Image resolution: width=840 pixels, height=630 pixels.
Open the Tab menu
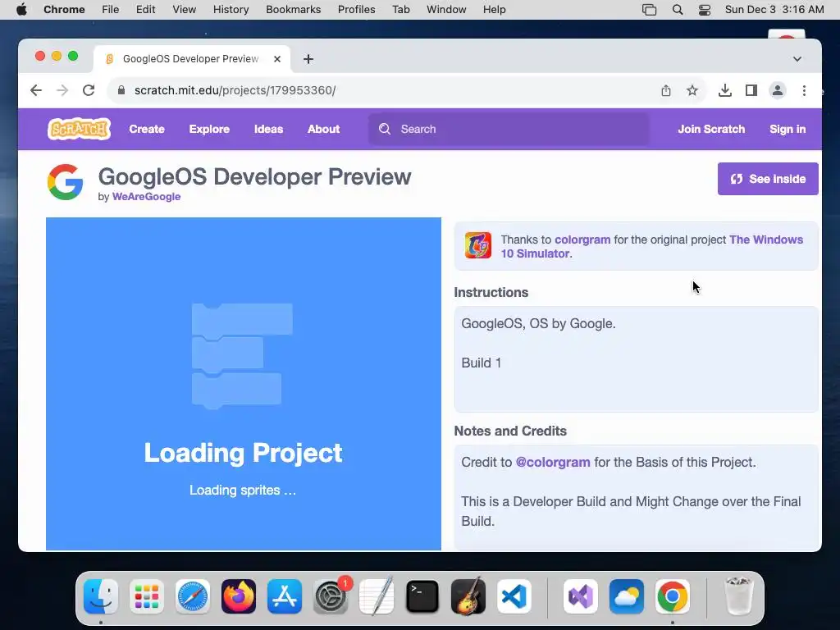click(x=400, y=10)
